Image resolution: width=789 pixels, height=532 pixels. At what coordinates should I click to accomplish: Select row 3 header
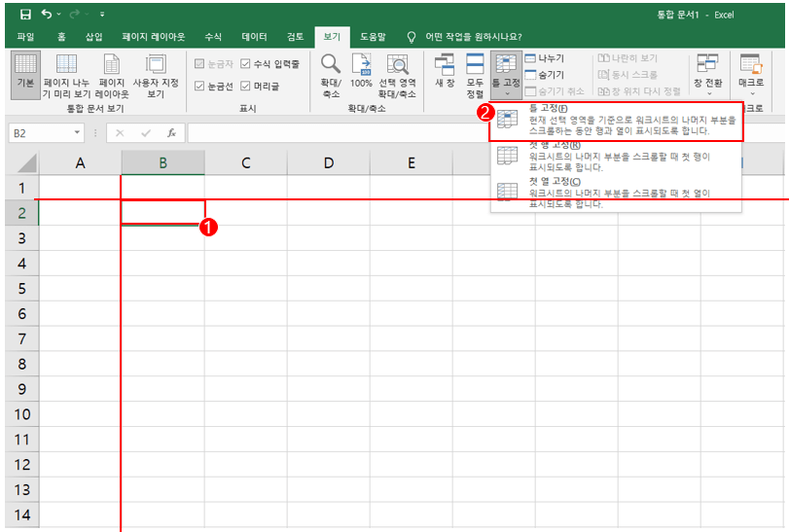(21, 238)
